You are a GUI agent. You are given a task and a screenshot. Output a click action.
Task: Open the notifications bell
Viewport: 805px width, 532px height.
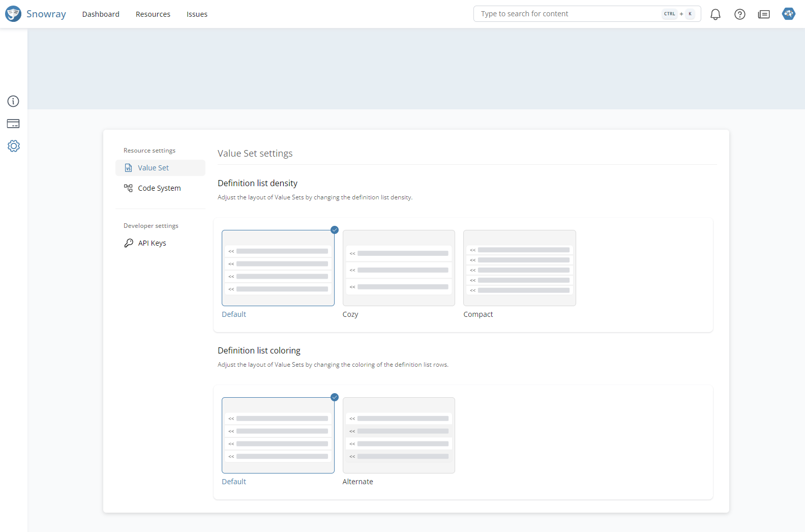click(715, 14)
